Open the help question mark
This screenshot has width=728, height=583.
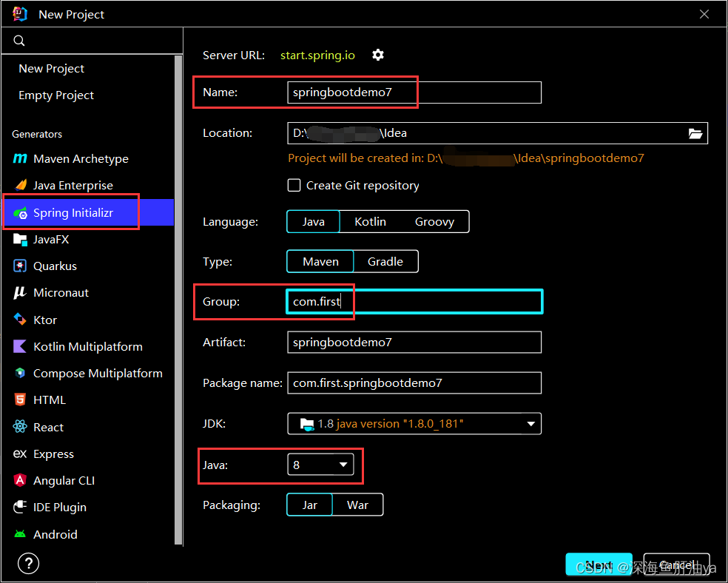(x=28, y=564)
